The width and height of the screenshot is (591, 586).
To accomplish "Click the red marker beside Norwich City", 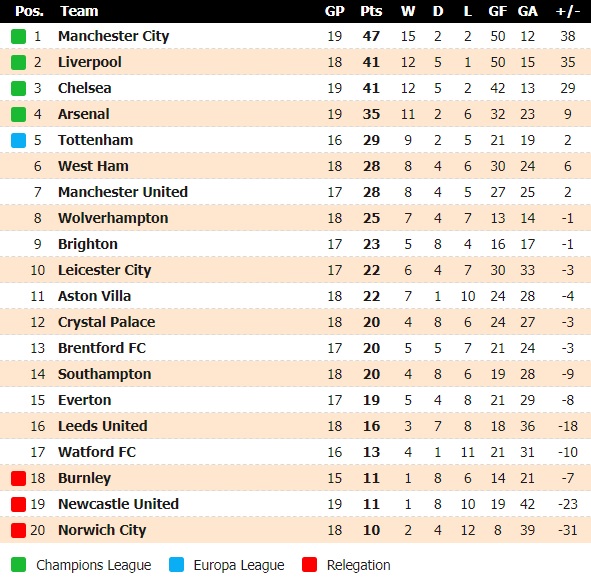I will click(18, 530).
